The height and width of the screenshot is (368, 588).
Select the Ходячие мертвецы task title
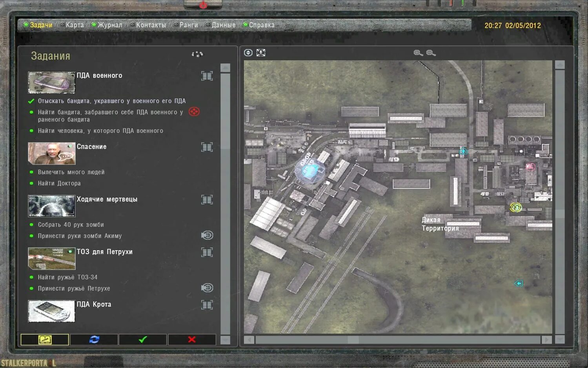click(x=107, y=199)
